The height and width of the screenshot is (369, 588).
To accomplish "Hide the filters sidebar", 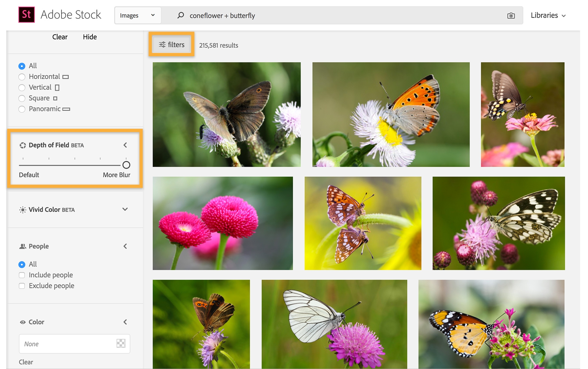I will [x=90, y=37].
